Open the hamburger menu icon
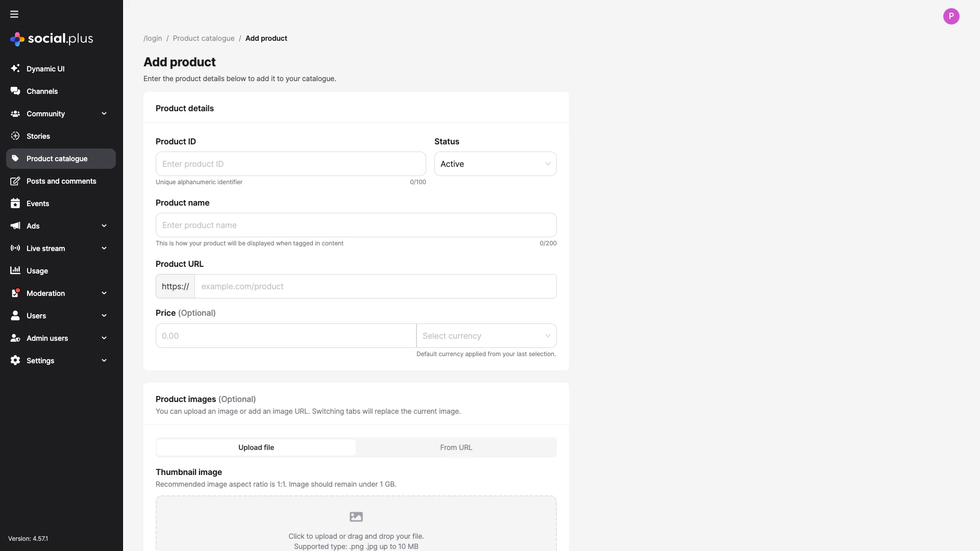Screen dimensions: 980x551 pyautogui.click(x=14, y=14)
